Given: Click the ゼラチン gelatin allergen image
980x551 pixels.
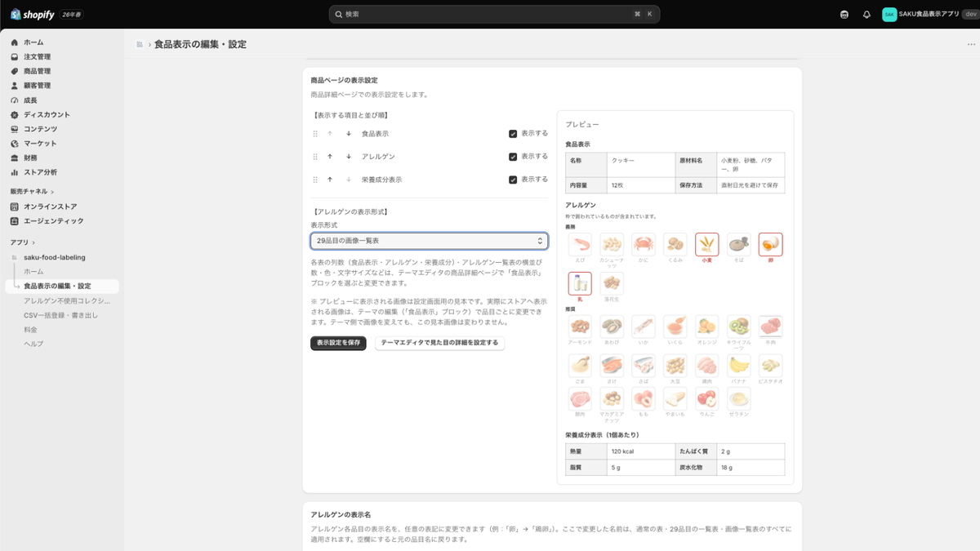Looking at the screenshot, I should [x=739, y=399].
